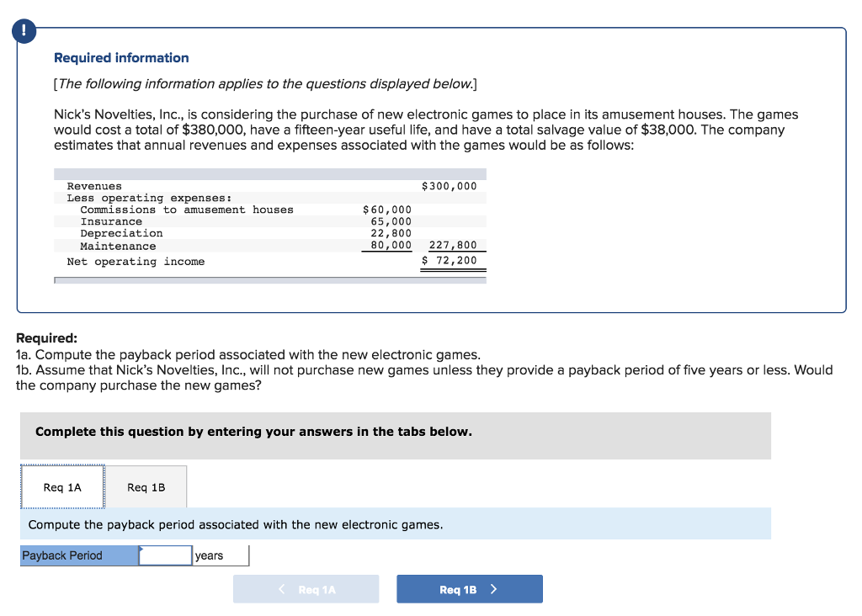Viewport: 862px width, 616px height.
Task: Click the 65,000 insurance amount
Action: pyautogui.click(x=391, y=221)
